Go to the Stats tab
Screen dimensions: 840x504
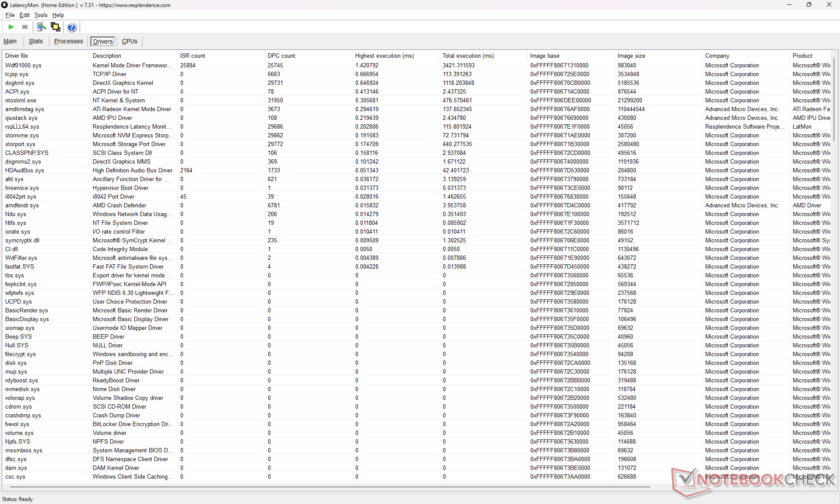[x=35, y=41]
